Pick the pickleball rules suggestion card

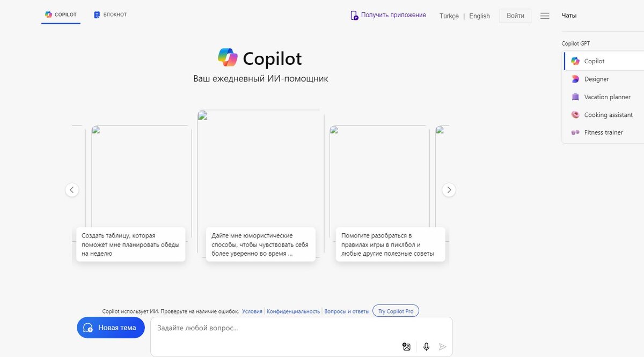point(391,244)
